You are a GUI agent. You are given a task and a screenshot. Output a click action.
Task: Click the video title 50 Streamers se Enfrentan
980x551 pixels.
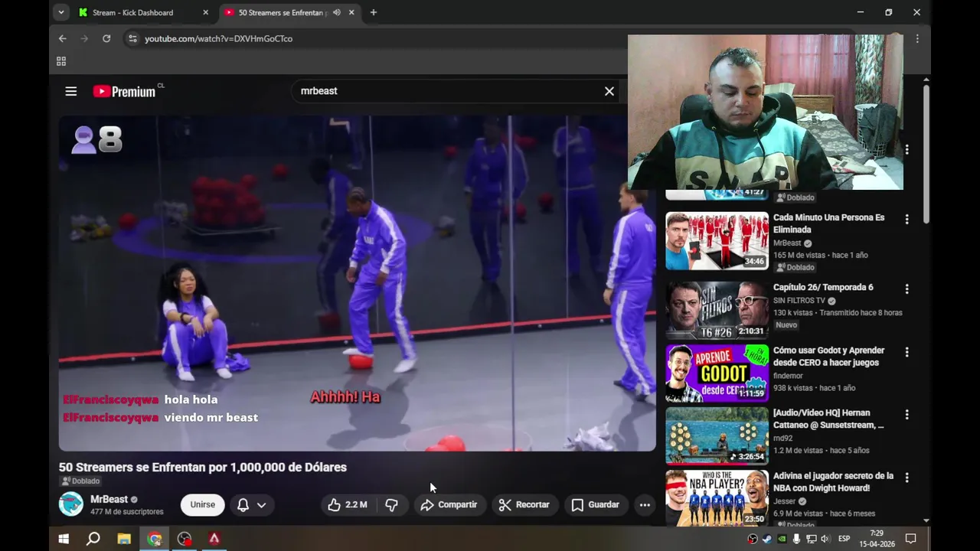pos(203,467)
